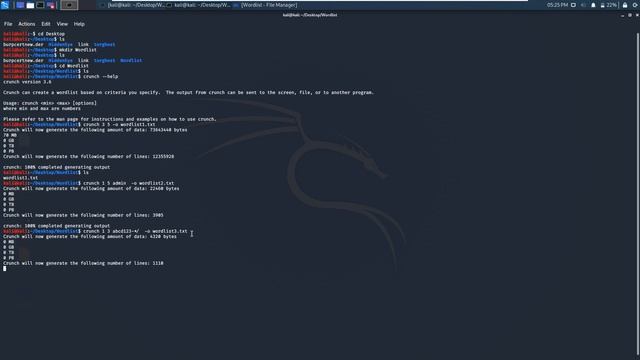Open the notifications bell icon
The height and width of the screenshot is (360, 640).
pos(593,5)
